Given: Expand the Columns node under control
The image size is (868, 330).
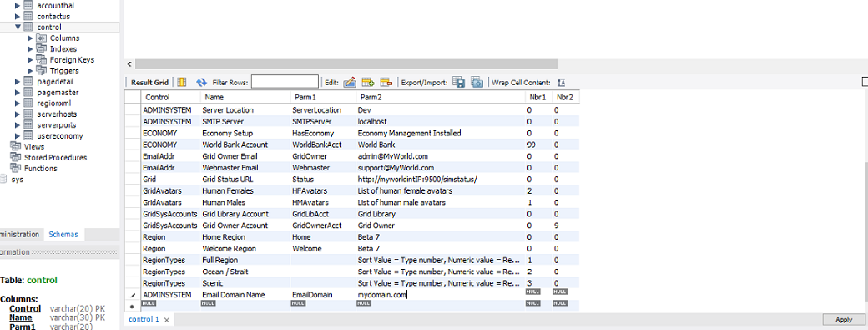Looking at the screenshot, I should 30,38.
